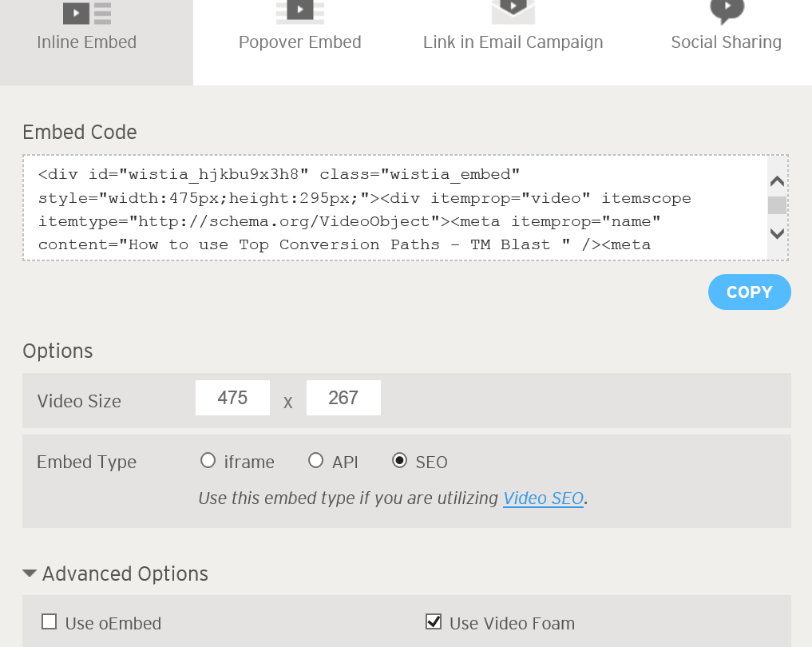Click the Inline Embed video icon
This screenshot has height=647, width=812.
87,13
